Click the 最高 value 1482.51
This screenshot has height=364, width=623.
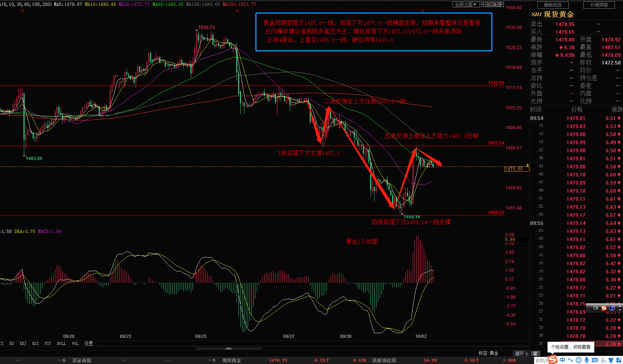click(611, 47)
